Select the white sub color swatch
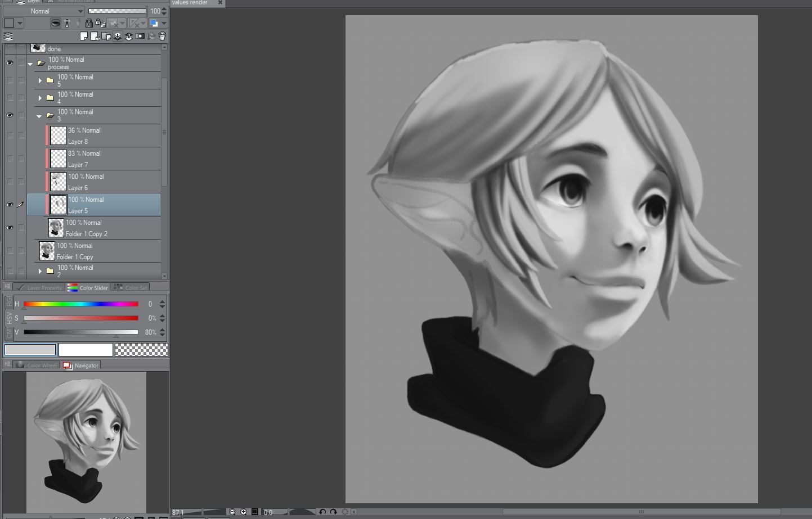This screenshot has height=519, width=812. [x=86, y=350]
